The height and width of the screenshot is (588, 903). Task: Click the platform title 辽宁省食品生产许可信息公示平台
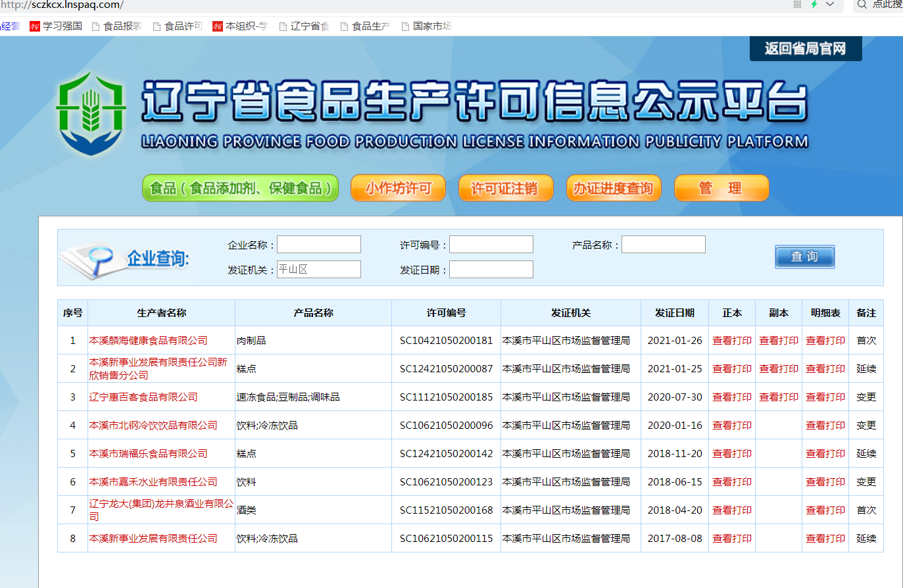[475, 102]
